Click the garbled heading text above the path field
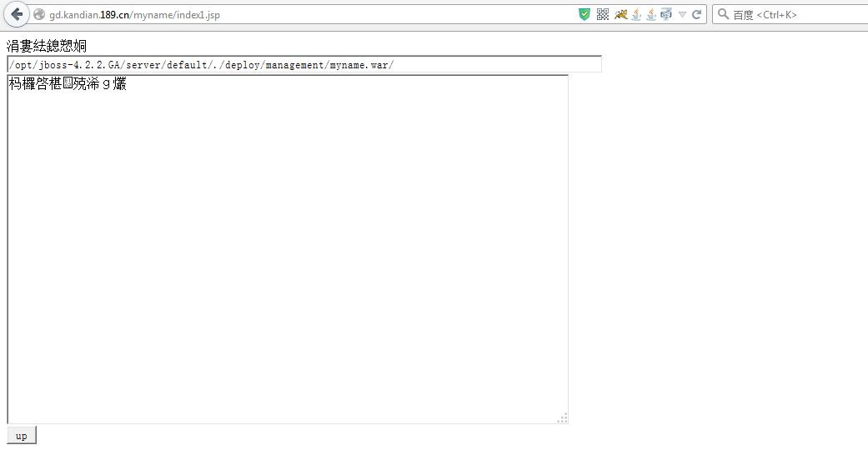868x475 pixels. tap(47, 45)
